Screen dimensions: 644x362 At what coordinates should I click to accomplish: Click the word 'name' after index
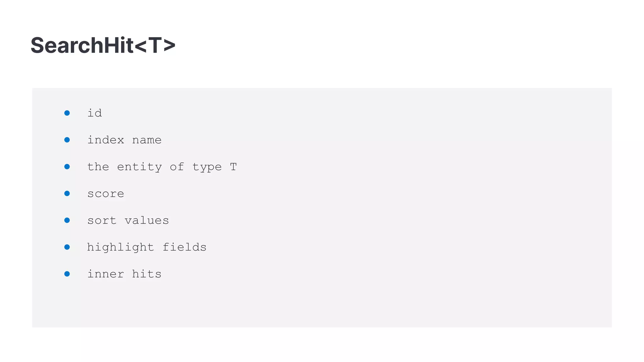(147, 140)
